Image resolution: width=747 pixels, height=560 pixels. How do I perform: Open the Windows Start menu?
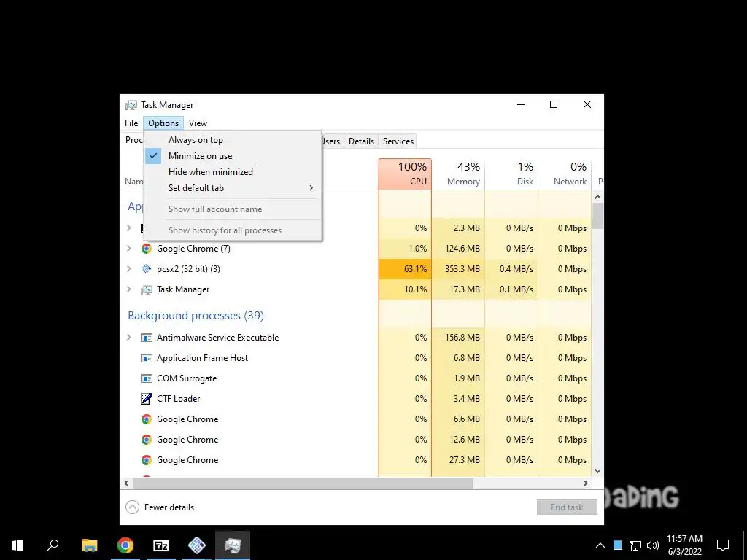pyautogui.click(x=18, y=545)
